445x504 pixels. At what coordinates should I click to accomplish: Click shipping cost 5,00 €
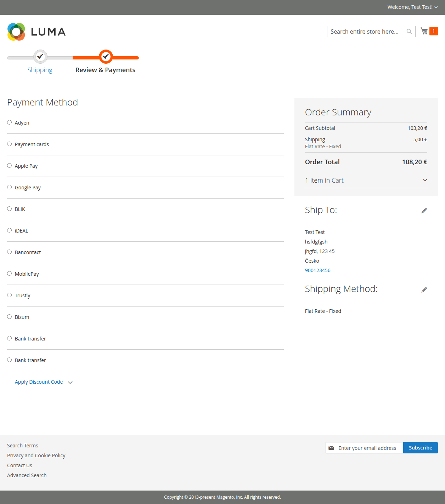(420, 139)
